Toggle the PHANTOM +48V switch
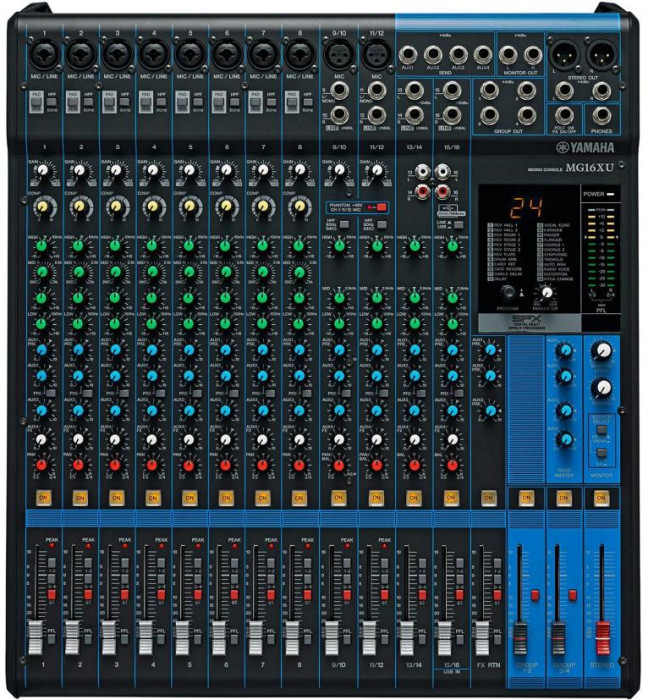The height and width of the screenshot is (700, 648). point(381,207)
